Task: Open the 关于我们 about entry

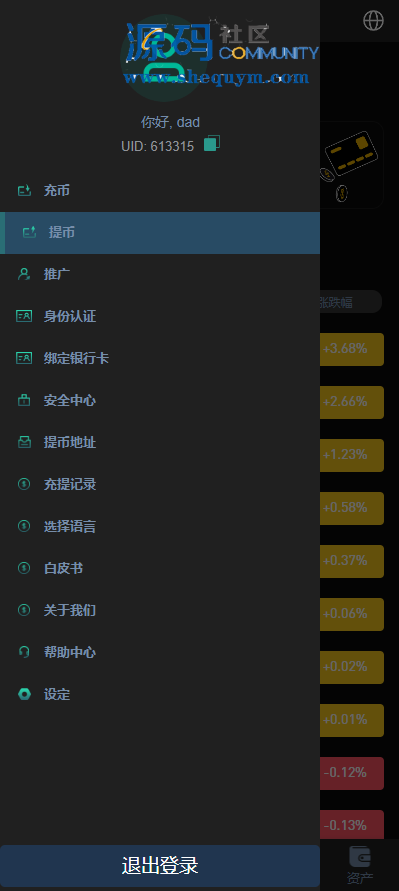Action: 160,610
